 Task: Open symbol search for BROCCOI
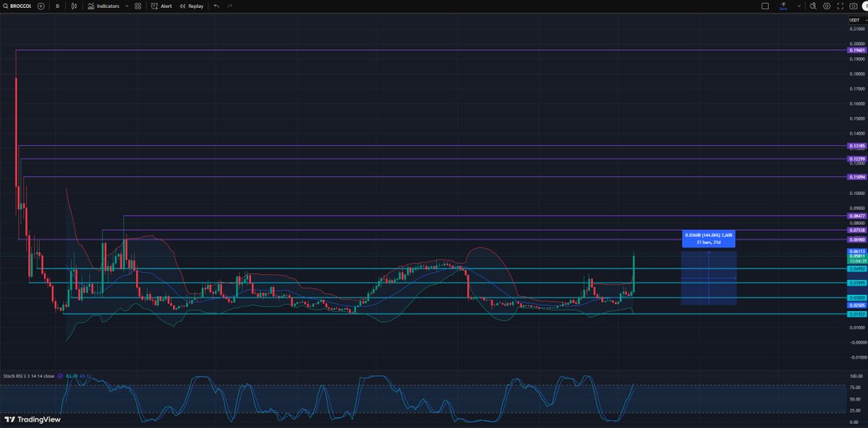[x=18, y=6]
